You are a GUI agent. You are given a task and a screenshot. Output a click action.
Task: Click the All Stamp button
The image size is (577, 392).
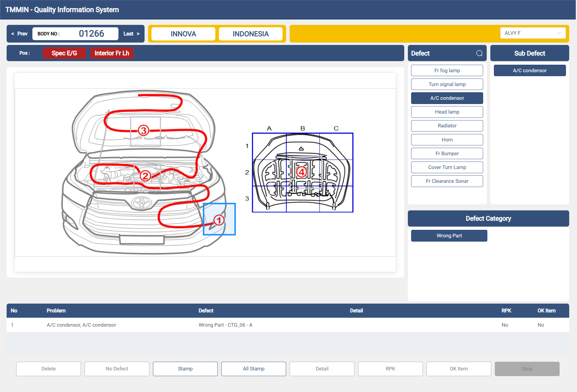[254, 369]
